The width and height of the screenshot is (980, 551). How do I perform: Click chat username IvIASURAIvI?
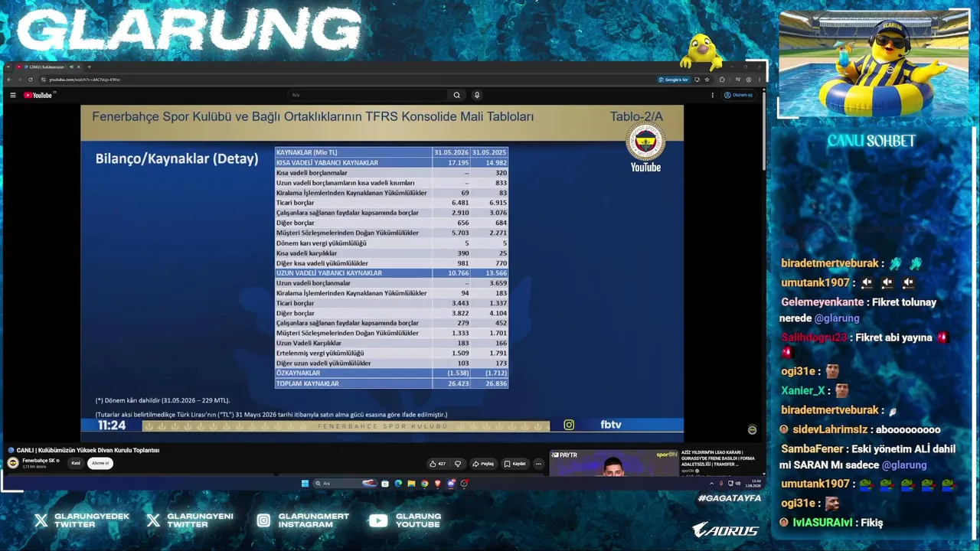point(823,523)
